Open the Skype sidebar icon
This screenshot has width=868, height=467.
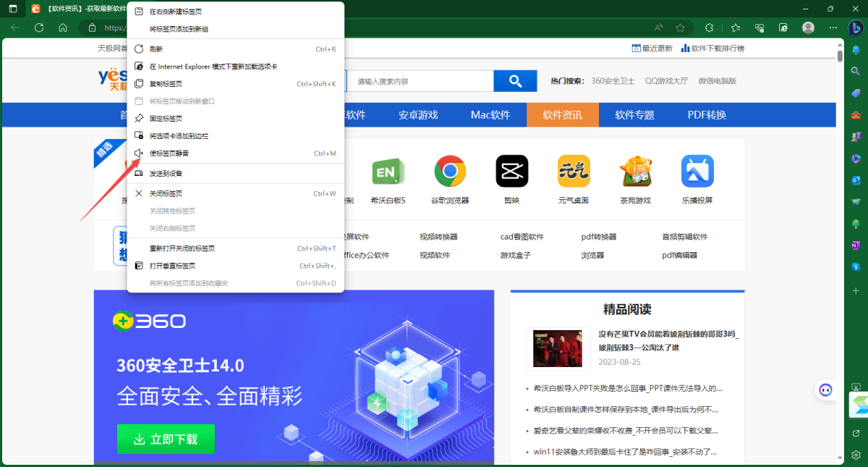(x=856, y=267)
